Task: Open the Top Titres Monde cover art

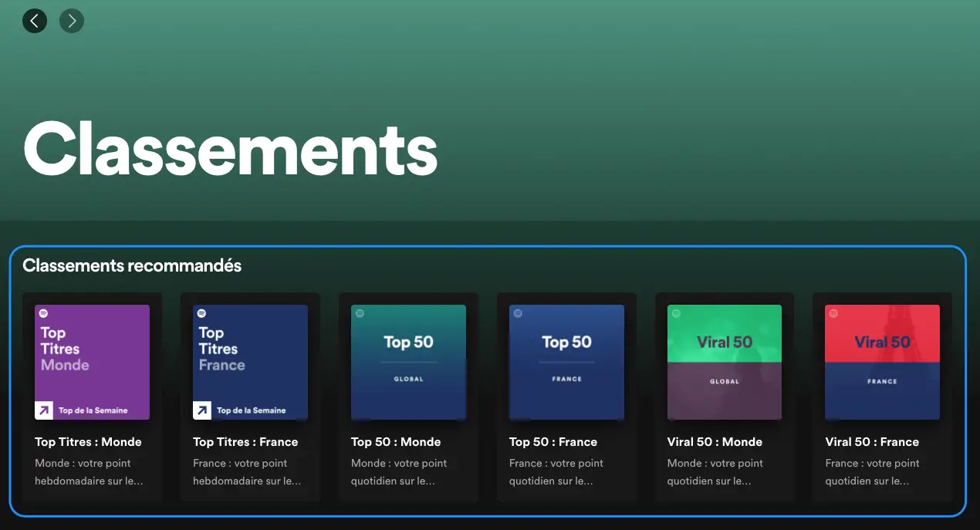Action: click(x=92, y=362)
